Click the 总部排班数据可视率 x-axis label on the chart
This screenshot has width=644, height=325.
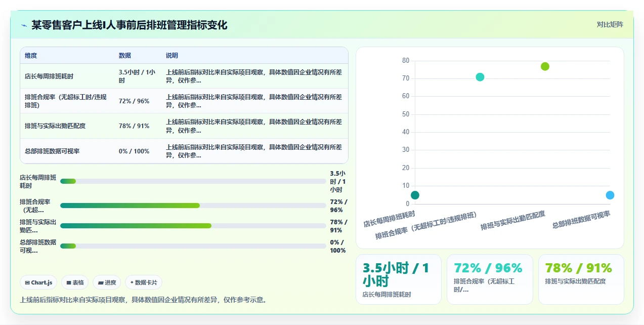pos(581,220)
